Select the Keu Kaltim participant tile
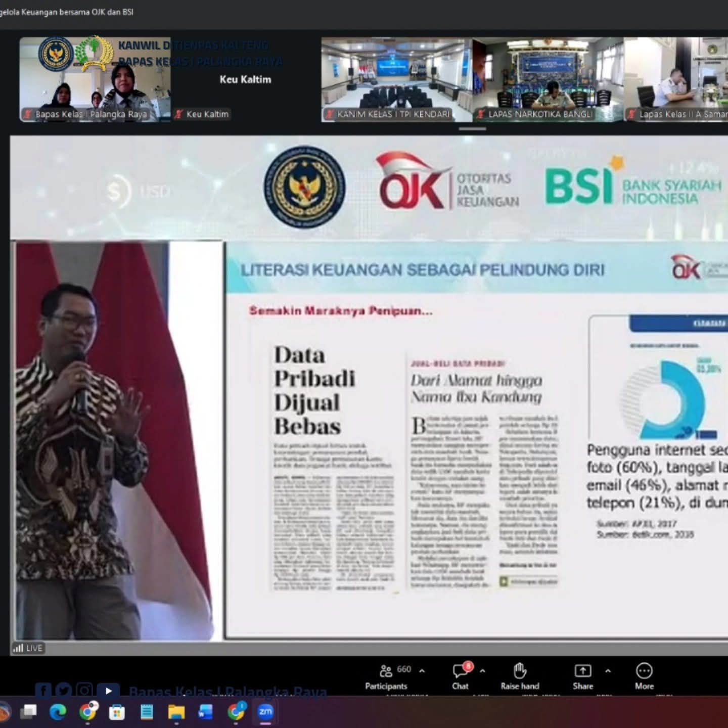The height and width of the screenshot is (728, 728). [246, 79]
